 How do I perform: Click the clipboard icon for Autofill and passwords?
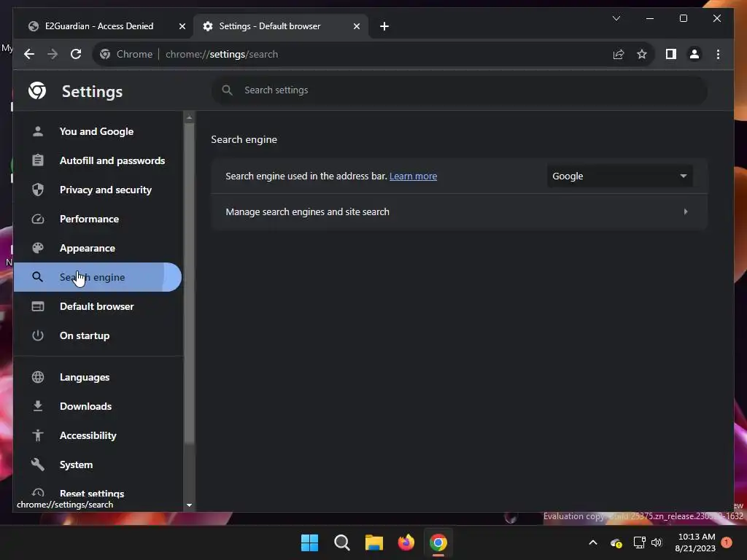[38, 160]
